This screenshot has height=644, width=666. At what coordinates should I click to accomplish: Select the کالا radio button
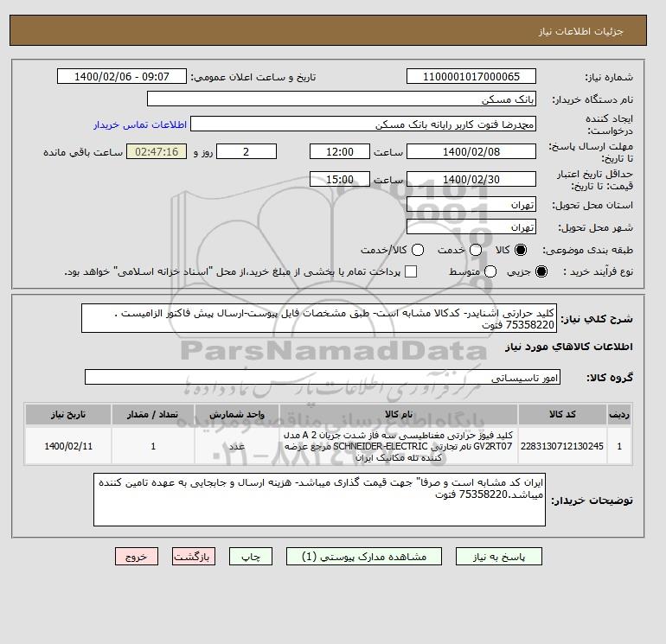[x=521, y=250]
